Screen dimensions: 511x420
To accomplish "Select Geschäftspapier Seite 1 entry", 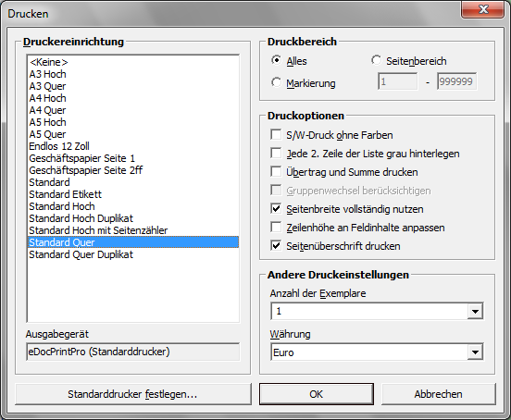I will (x=133, y=158).
